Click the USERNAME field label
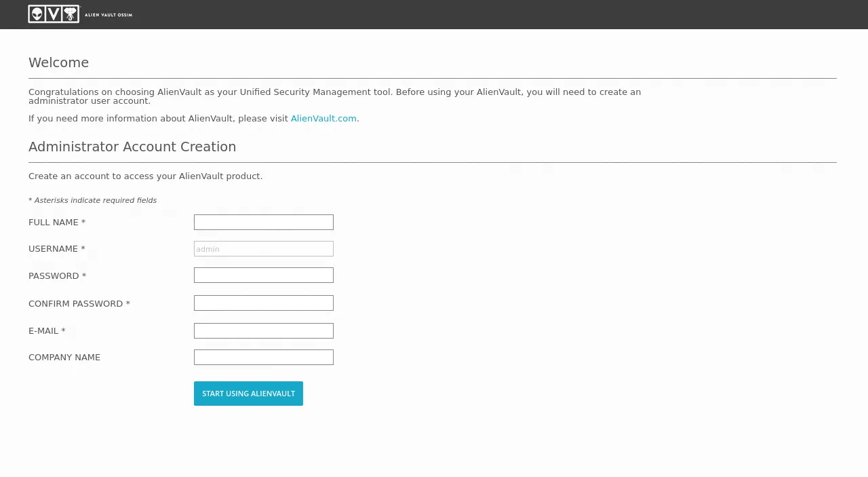The height and width of the screenshot is (477, 868). pos(56,249)
